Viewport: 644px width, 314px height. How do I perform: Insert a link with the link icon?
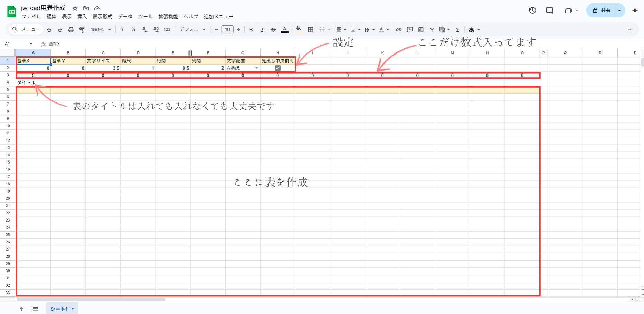[x=398, y=30]
